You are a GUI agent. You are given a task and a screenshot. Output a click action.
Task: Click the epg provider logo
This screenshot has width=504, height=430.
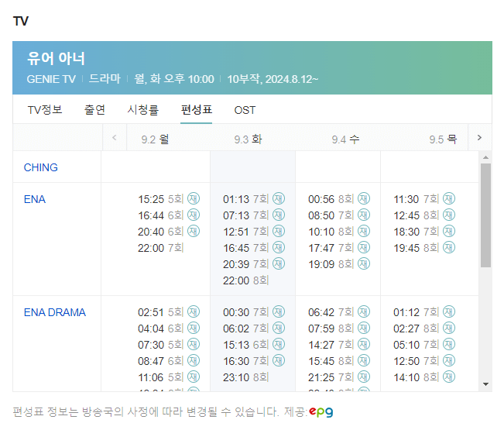(x=321, y=411)
